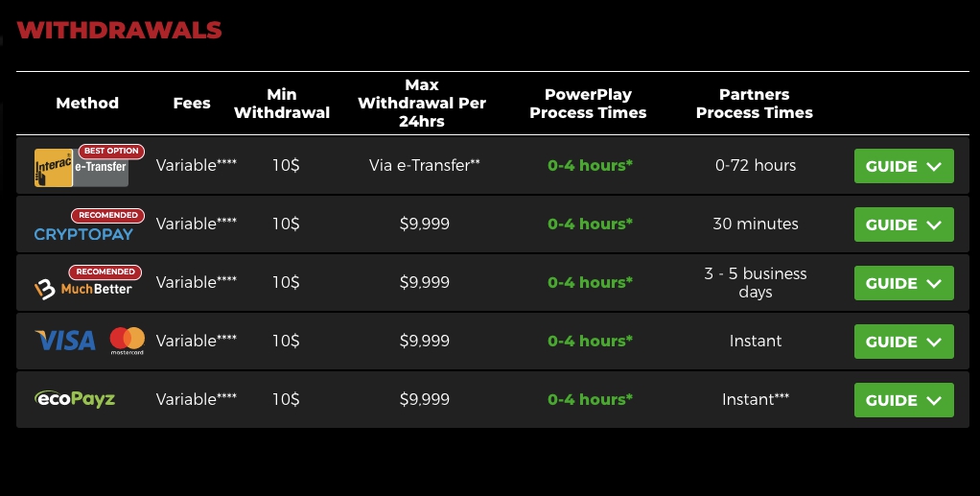The height and width of the screenshot is (496, 980).
Task: Click the BEST OPTION badge
Action: click(111, 152)
